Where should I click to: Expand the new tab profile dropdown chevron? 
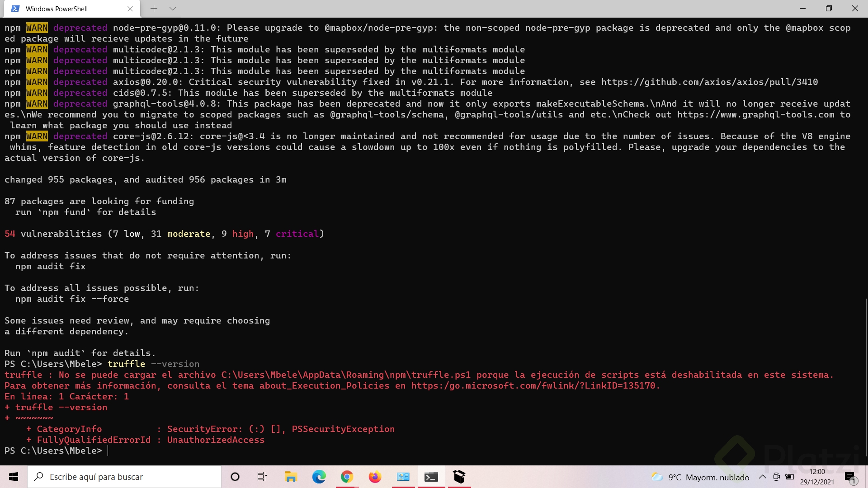(173, 9)
